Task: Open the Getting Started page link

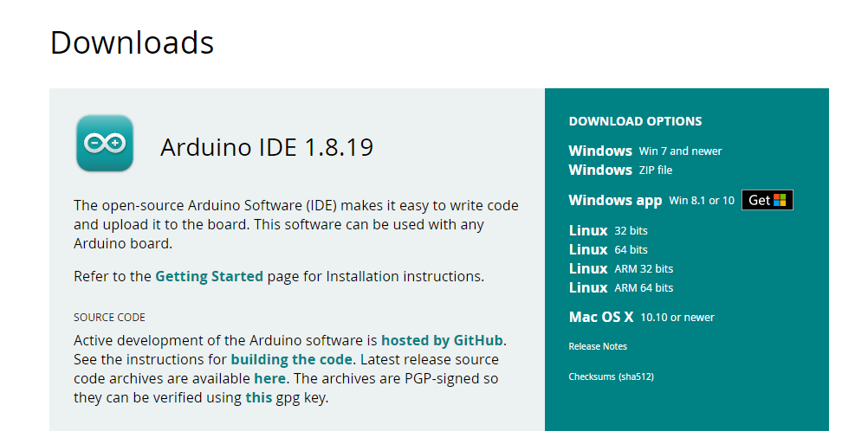Action: point(210,276)
